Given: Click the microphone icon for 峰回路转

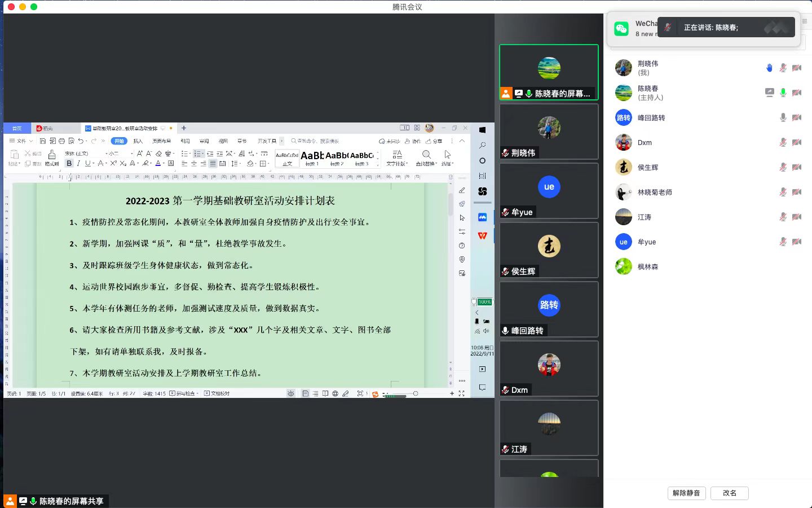Looking at the screenshot, I should coord(783,117).
